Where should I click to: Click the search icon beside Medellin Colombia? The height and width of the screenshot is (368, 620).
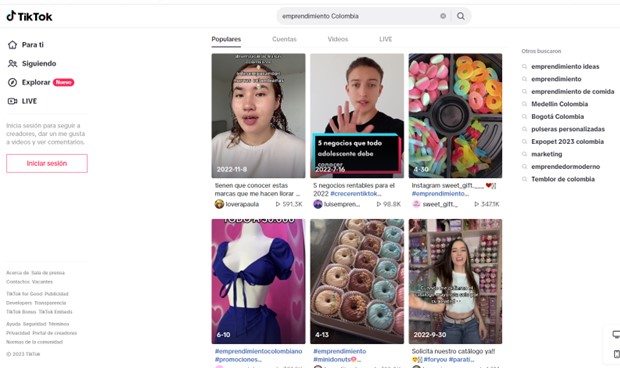pyautogui.click(x=524, y=104)
